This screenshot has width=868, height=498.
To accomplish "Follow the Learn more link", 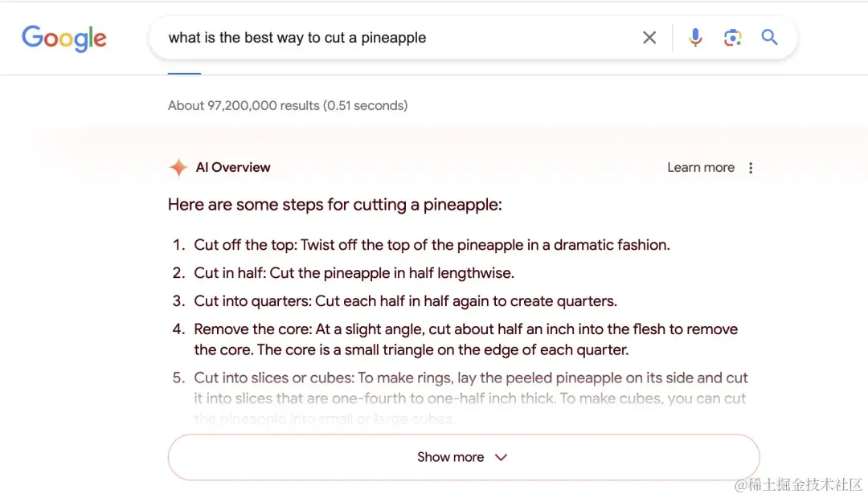I will coord(700,168).
